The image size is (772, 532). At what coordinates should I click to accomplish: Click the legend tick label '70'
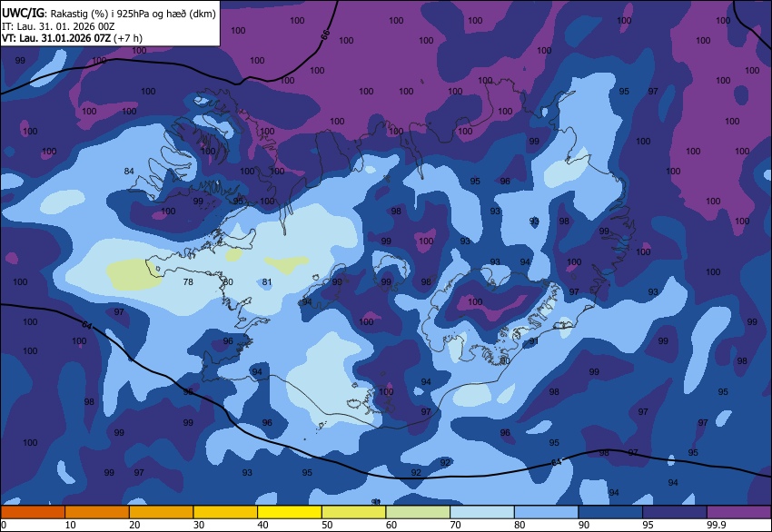pos(455,525)
